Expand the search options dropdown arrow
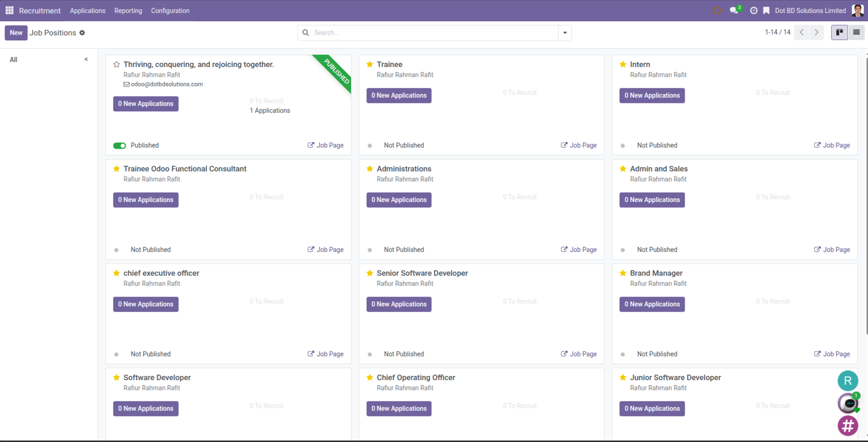This screenshot has height=442, width=868. tap(565, 33)
